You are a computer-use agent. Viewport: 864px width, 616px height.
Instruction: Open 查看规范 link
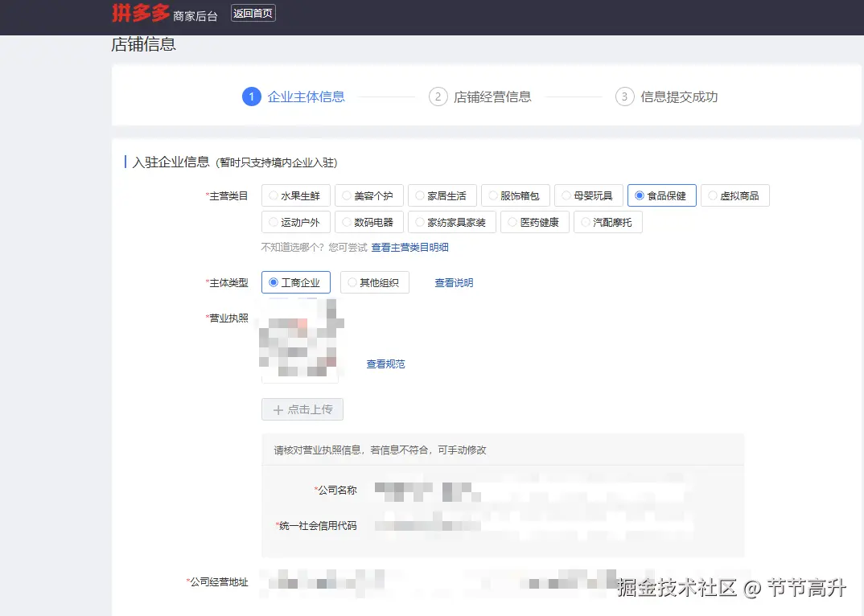coord(385,364)
